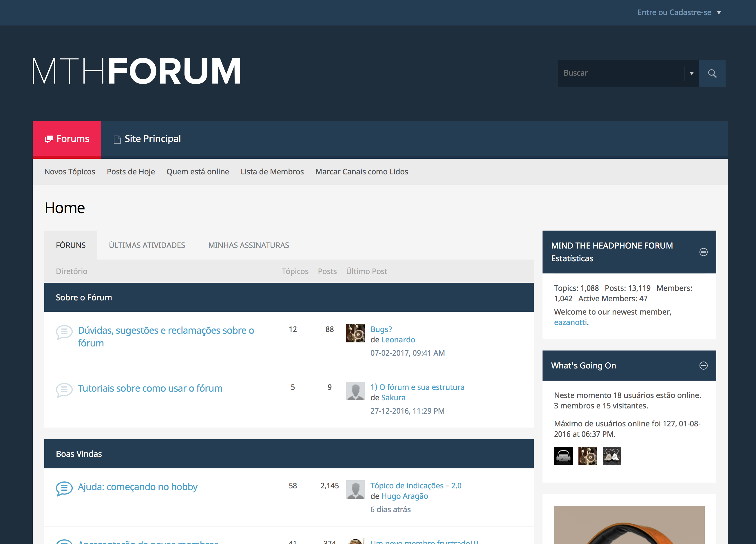Click the MTHFORUM logo
Viewport: 756px width, 544px height.
[137, 71]
